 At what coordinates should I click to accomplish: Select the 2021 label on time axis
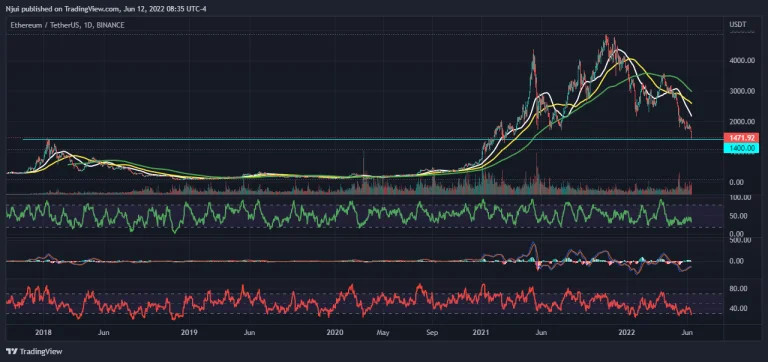point(481,333)
